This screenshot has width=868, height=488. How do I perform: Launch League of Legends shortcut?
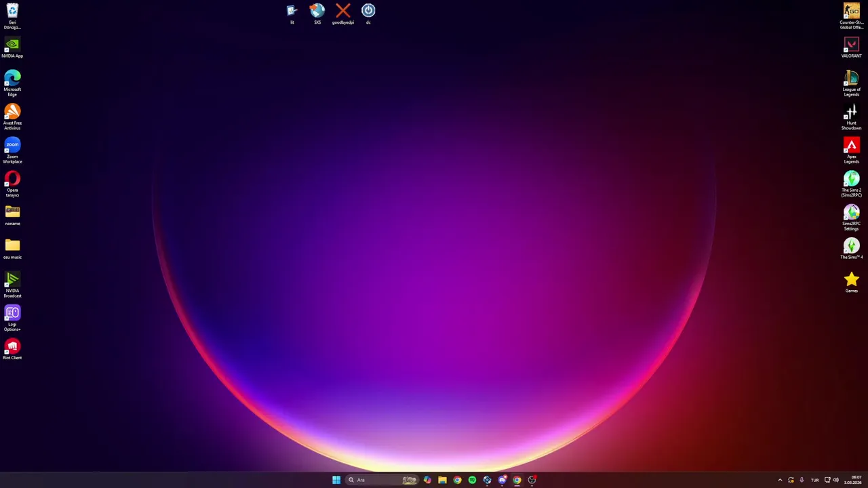point(852,83)
